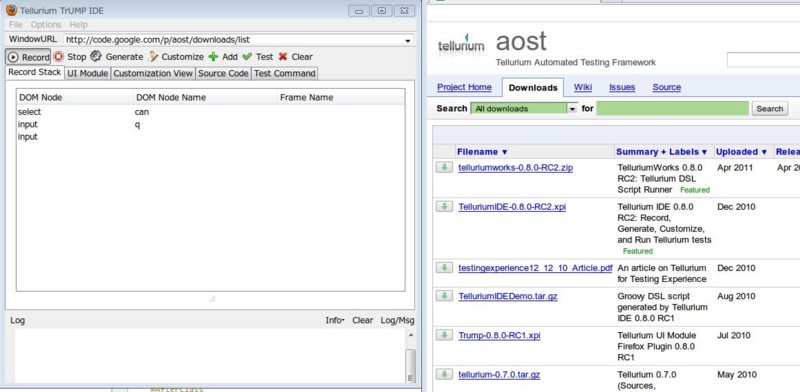Open the WindowURL dropdown arrow

point(408,40)
